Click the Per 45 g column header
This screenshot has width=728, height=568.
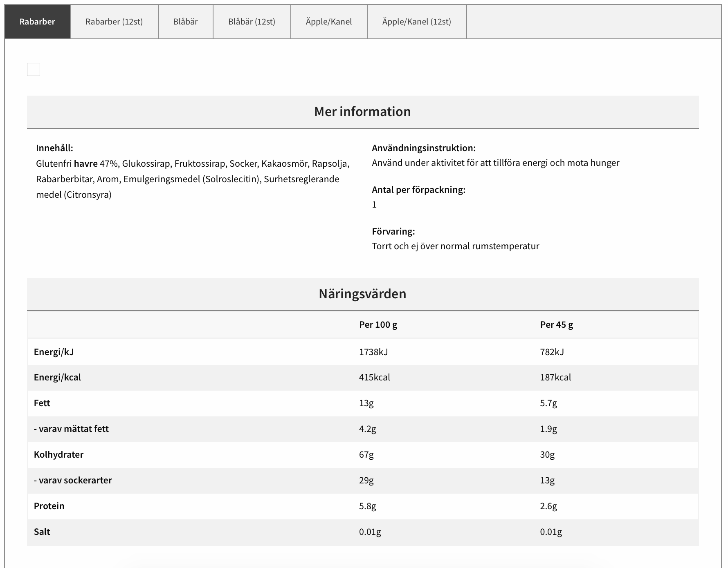pyautogui.click(x=557, y=324)
